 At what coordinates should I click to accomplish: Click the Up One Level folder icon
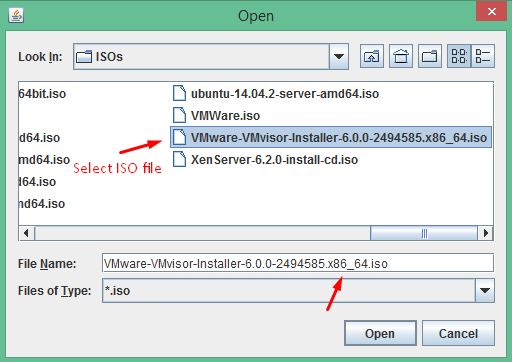click(372, 56)
